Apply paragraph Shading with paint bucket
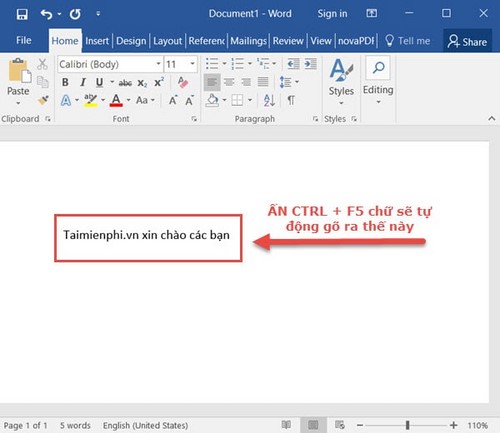This screenshot has height=433, width=500. tap(212, 100)
